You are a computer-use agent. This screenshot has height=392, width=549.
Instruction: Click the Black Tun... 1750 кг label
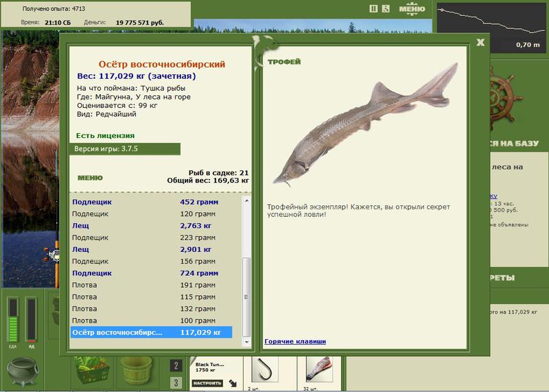[x=210, y=367]
